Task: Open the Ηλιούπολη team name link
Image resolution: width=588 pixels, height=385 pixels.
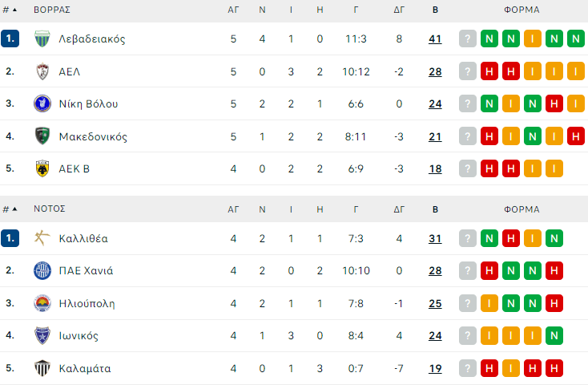Action: click(x=87, y=303)
